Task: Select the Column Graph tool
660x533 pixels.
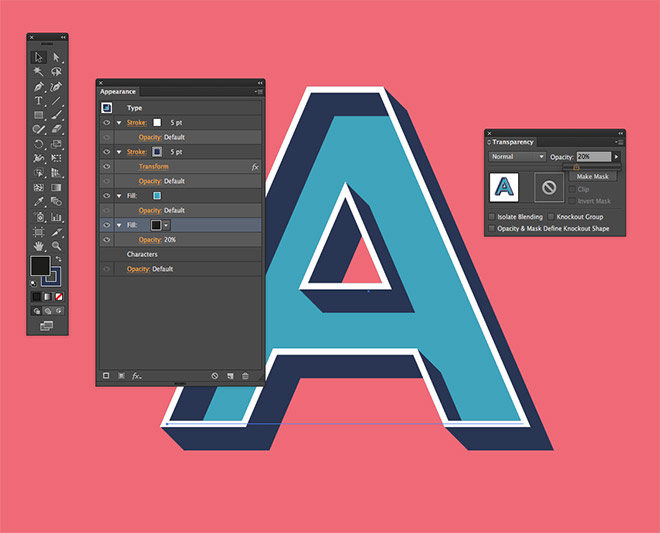Action: coord(56,217)
